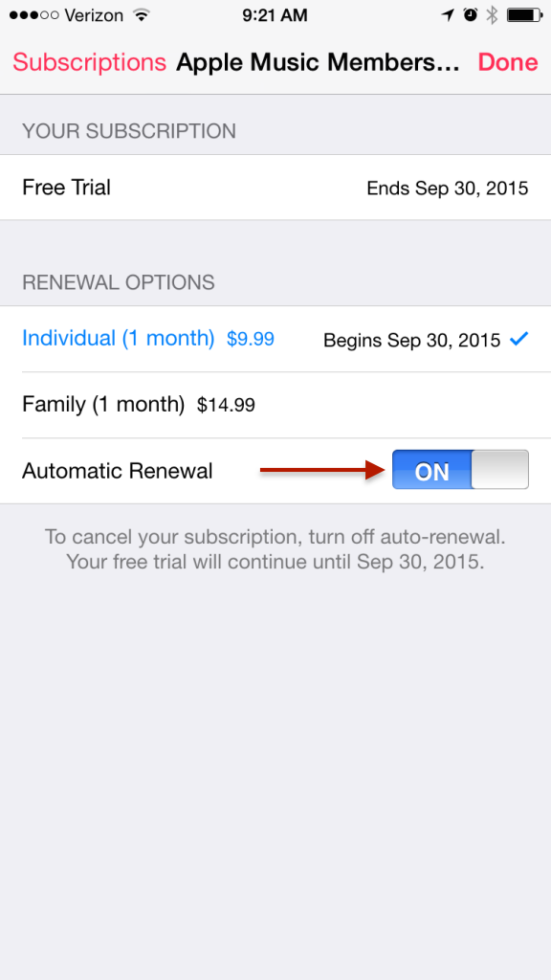
Task: Go back to Subscriptions
Action: click(89, 62)
